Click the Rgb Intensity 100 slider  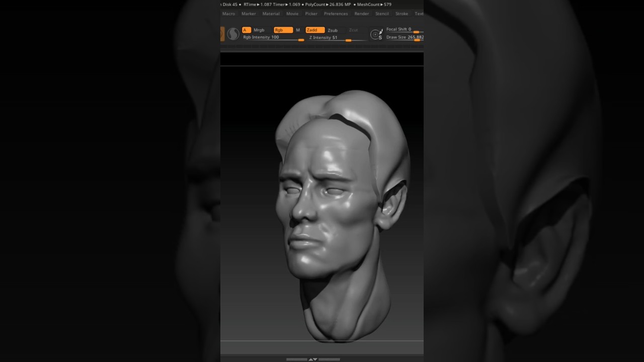tap(273, 38)
